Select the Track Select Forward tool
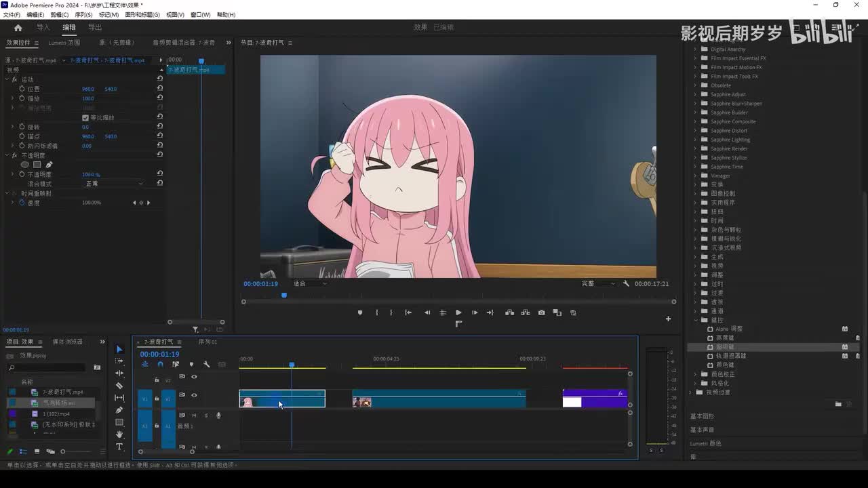This screenshot has height=488, width=868. coord(119,361)
